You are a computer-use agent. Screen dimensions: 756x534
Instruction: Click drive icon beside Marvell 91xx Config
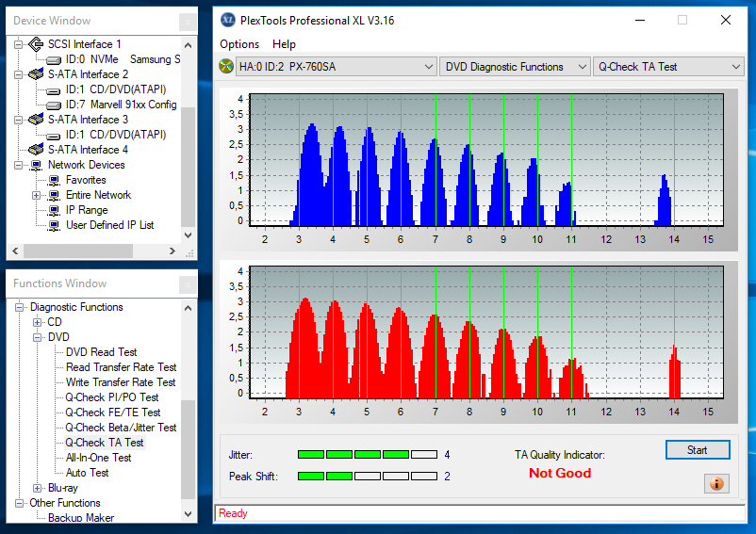[x=54, y=105]
